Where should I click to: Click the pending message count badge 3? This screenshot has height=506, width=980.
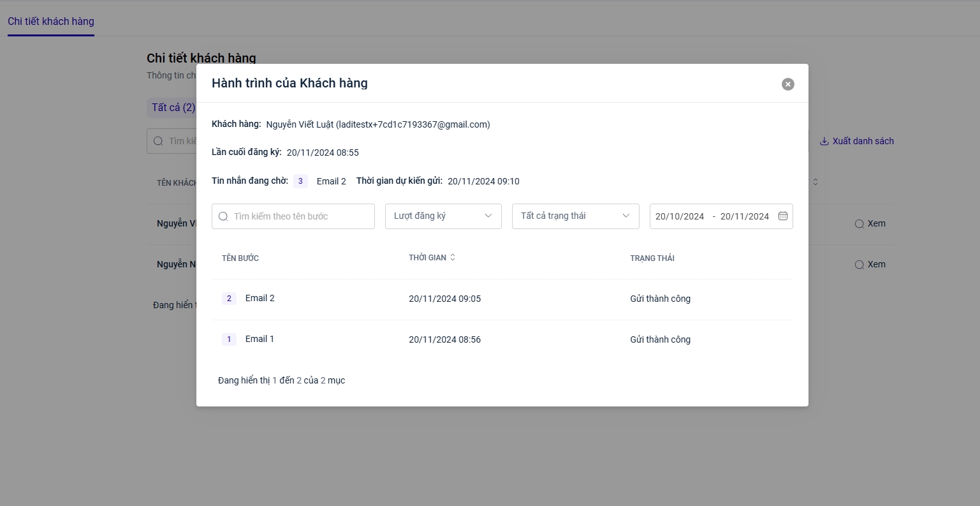pyautogui.click(x=300, y=181)
